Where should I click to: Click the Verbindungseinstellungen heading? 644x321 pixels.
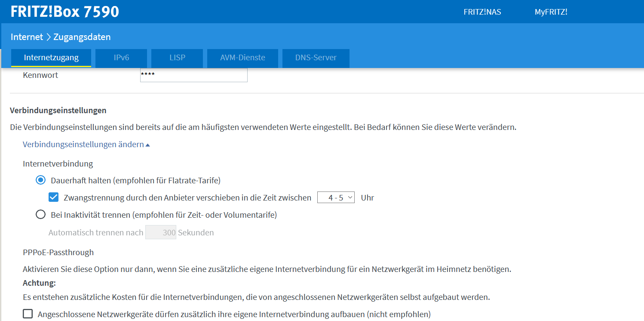pos(58,111)
